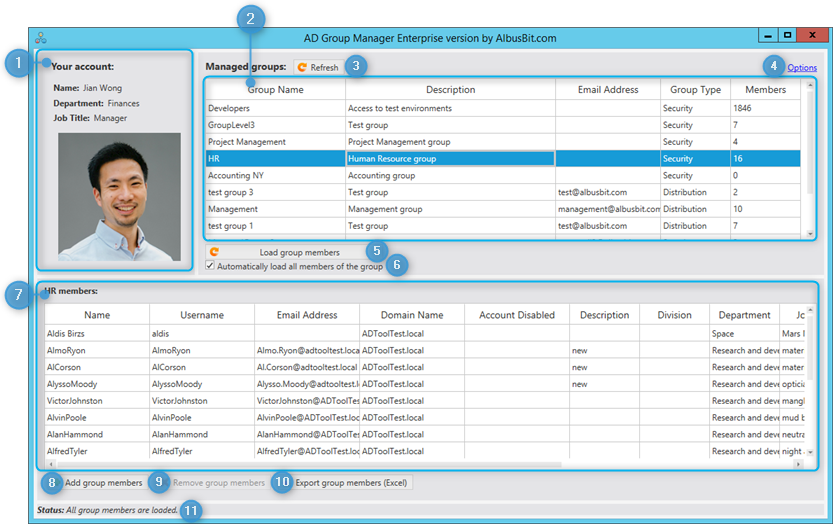The width and height of the screenshot is (833, 524).
Task: Select the HR group row
Action: click(x=503, y=158)
